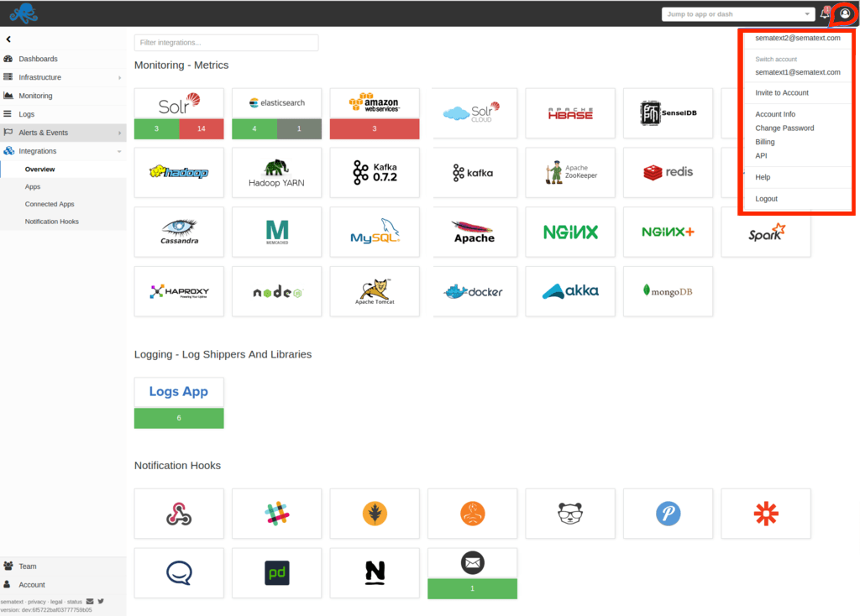Click the user profile icon
This screenshot has height=616, width=860.
tap(845, 13)
